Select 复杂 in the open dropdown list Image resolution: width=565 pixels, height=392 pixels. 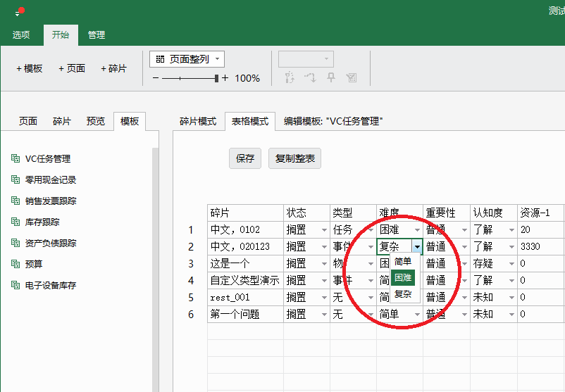(404, 294)
